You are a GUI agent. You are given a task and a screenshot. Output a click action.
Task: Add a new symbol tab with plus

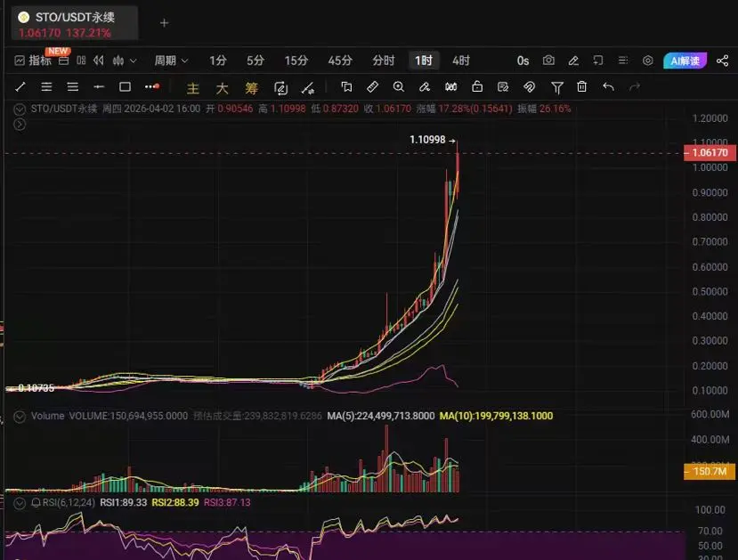click(x=164, y=22)
